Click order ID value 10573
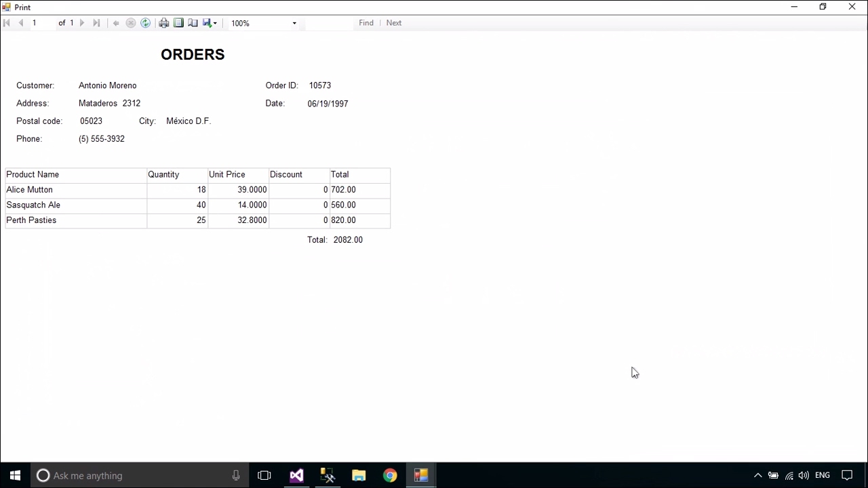 point(320,85)
